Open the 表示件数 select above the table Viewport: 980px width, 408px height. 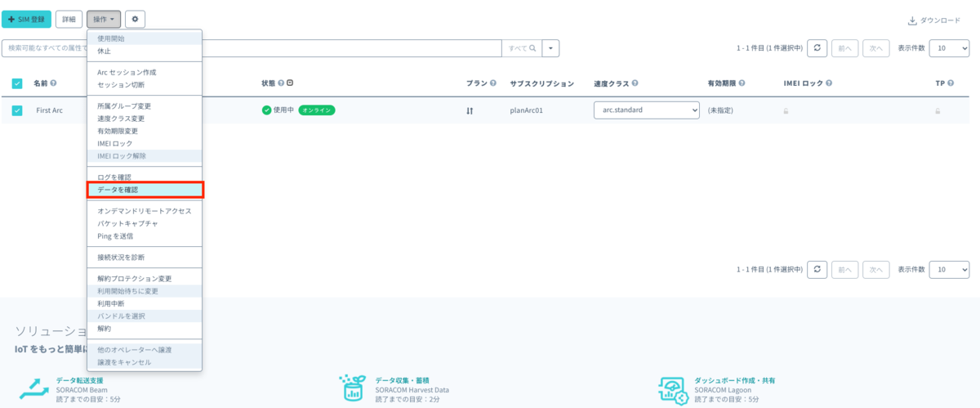click(x=950, y=48)
